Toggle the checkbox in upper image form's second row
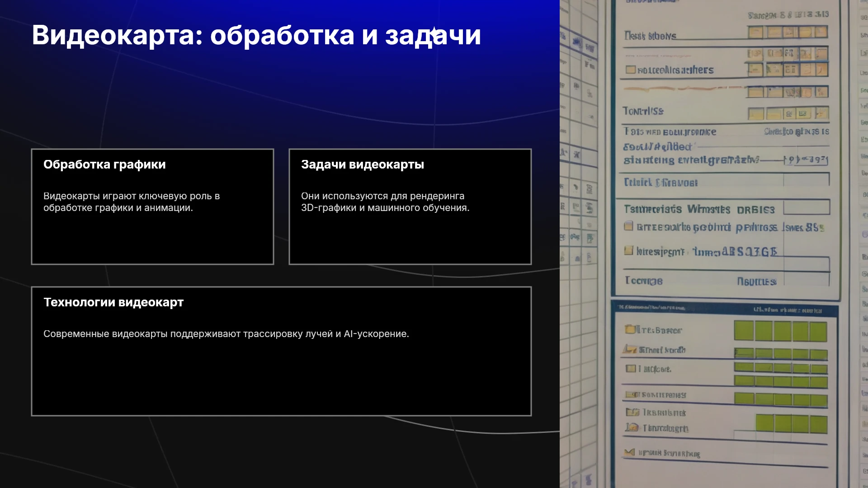The height and width of the screenshot is (488, 868). (x=630, y=70)
